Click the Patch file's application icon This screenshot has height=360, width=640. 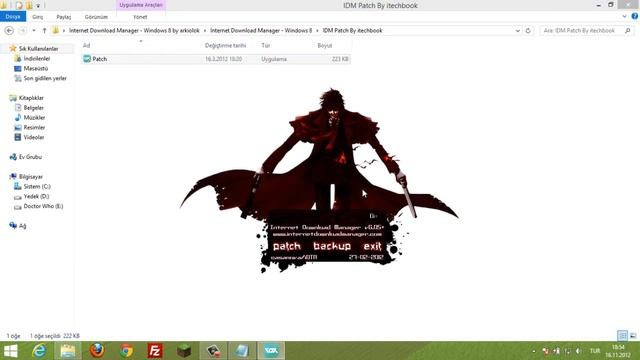point(87,59)
